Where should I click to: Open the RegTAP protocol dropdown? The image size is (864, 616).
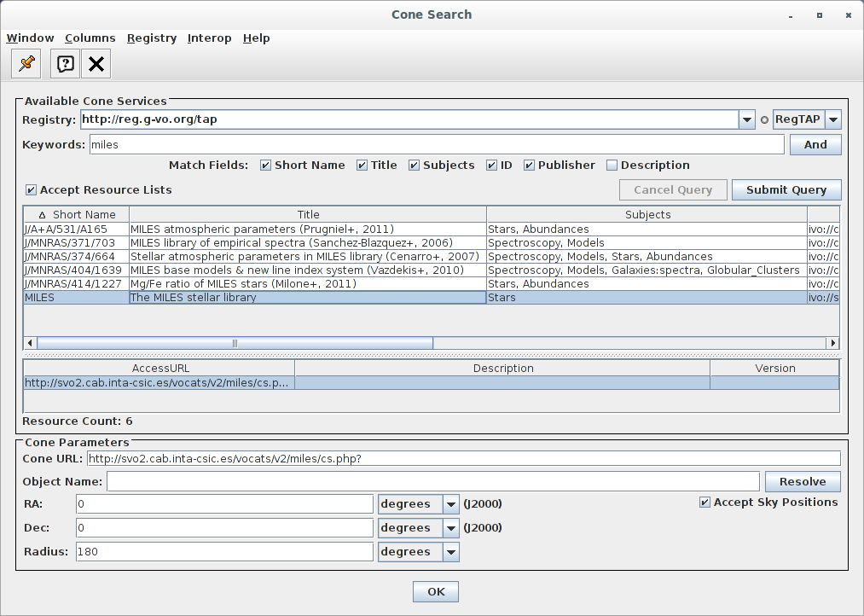833,119
